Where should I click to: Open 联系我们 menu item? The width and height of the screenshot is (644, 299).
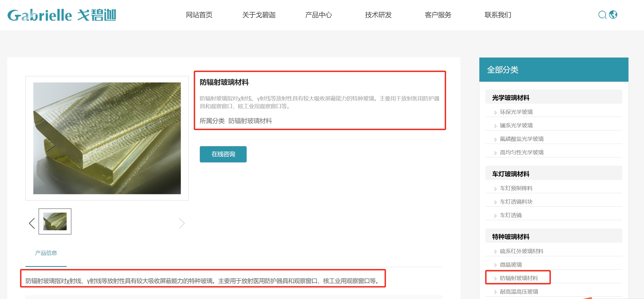[498, 15]
